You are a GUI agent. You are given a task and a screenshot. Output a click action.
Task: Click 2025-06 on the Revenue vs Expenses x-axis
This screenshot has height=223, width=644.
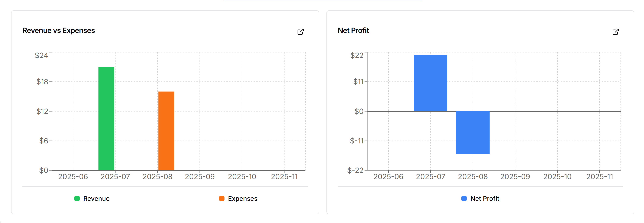[73, 177]
